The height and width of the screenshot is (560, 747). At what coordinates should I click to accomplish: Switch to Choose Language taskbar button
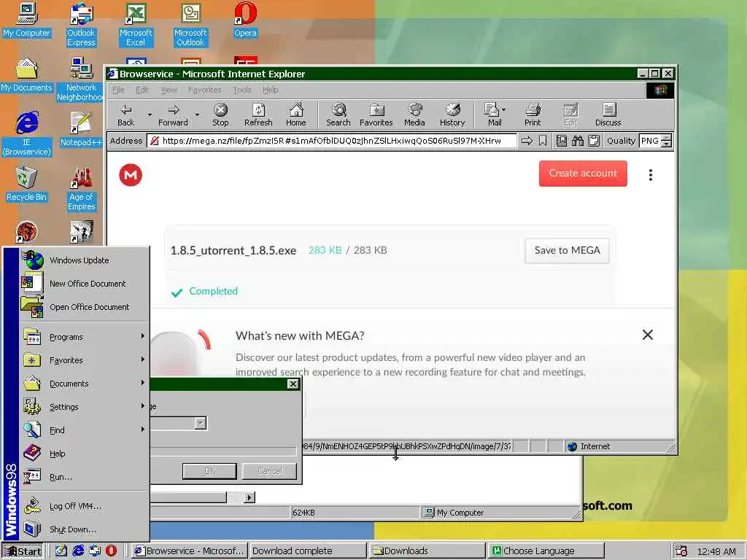point(546,551)
